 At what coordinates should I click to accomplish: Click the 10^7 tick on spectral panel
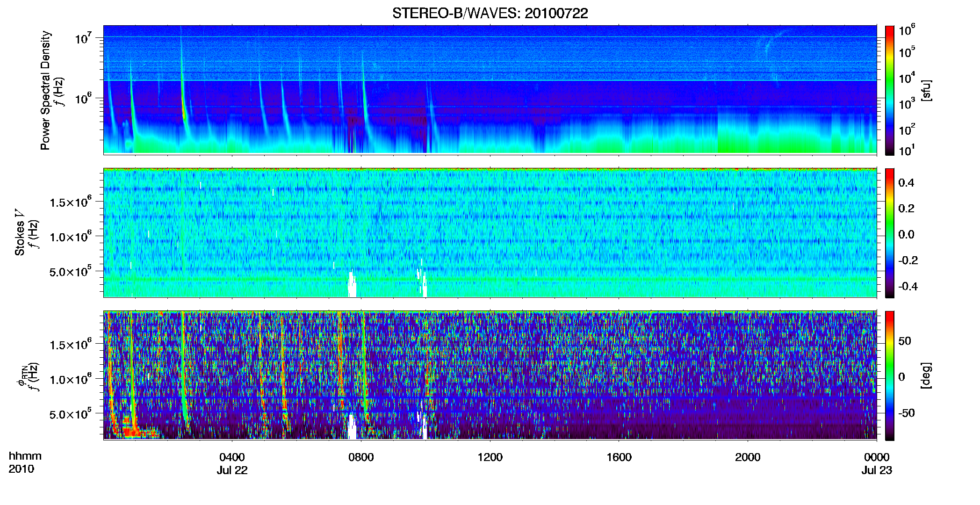(84, 38)
